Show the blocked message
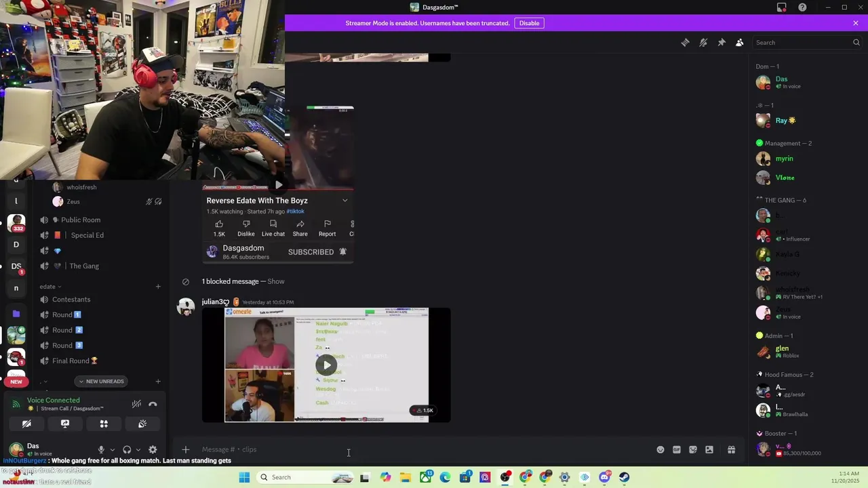Image resolution: width=868 pixels, height=488 pixels. click(276, 281)
